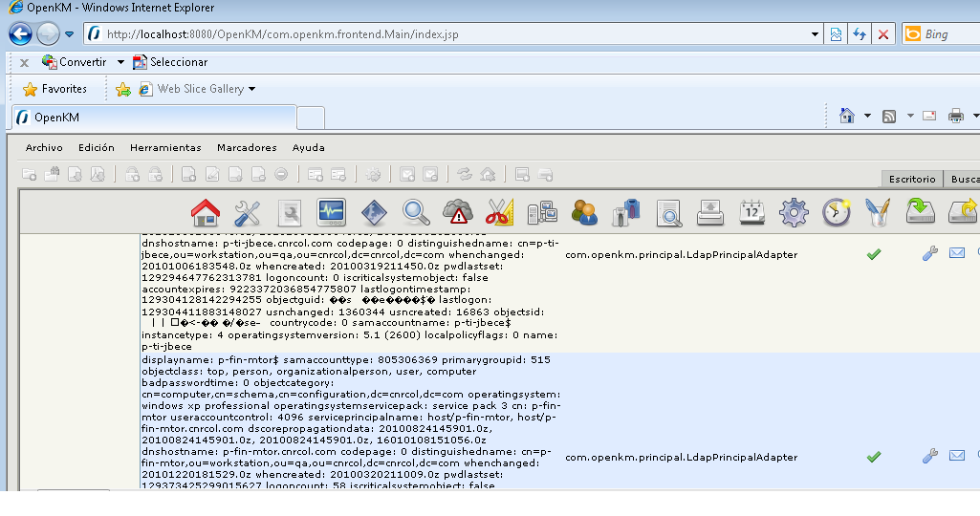Click the go home toolbar icon
The height and width of the screenshot is (516, 980).
[x=489, y=174]
